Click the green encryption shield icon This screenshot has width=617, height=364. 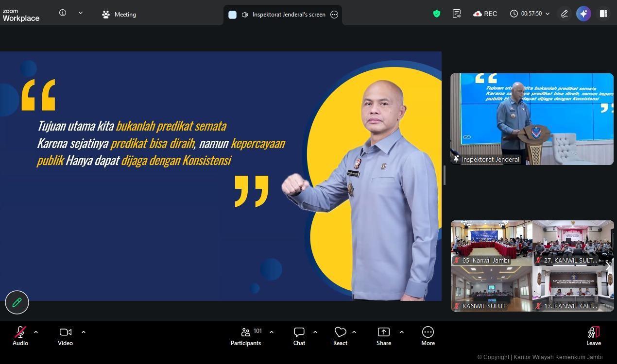point(436,14)
